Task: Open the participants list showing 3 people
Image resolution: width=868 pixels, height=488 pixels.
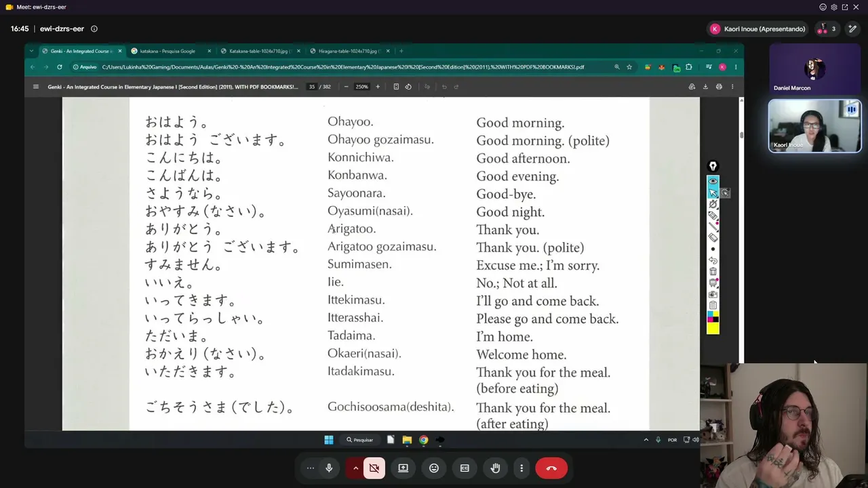Action: point(827,29)
